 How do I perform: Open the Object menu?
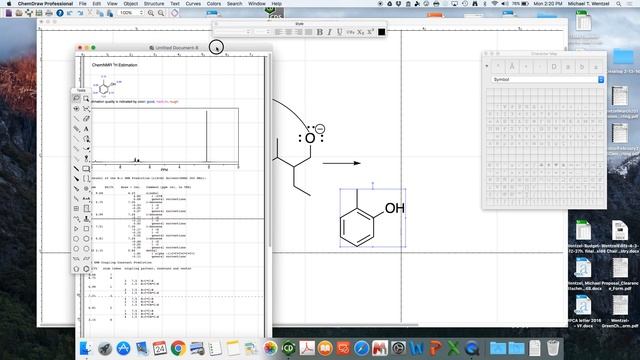131,3
